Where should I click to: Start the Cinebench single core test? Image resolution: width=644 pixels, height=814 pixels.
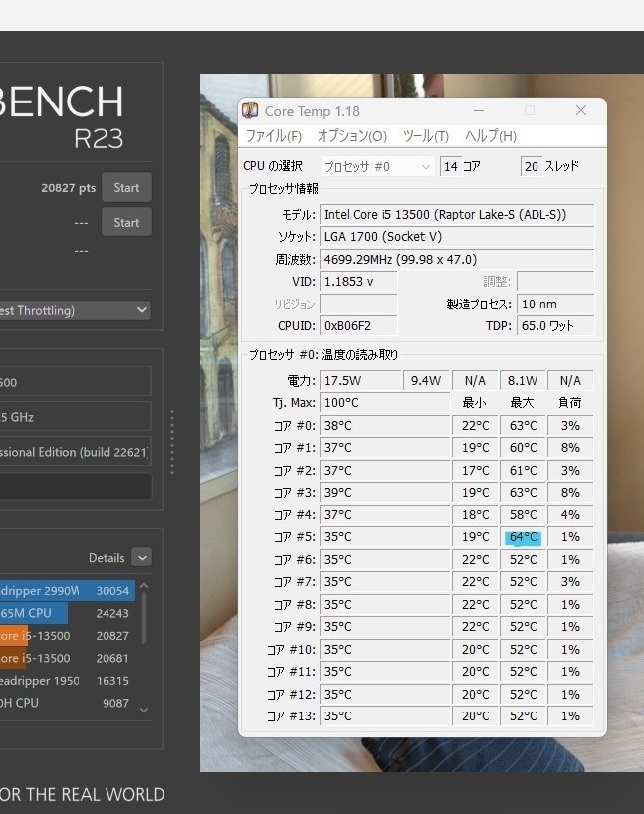pyautogui.click(x=126, y=222)
